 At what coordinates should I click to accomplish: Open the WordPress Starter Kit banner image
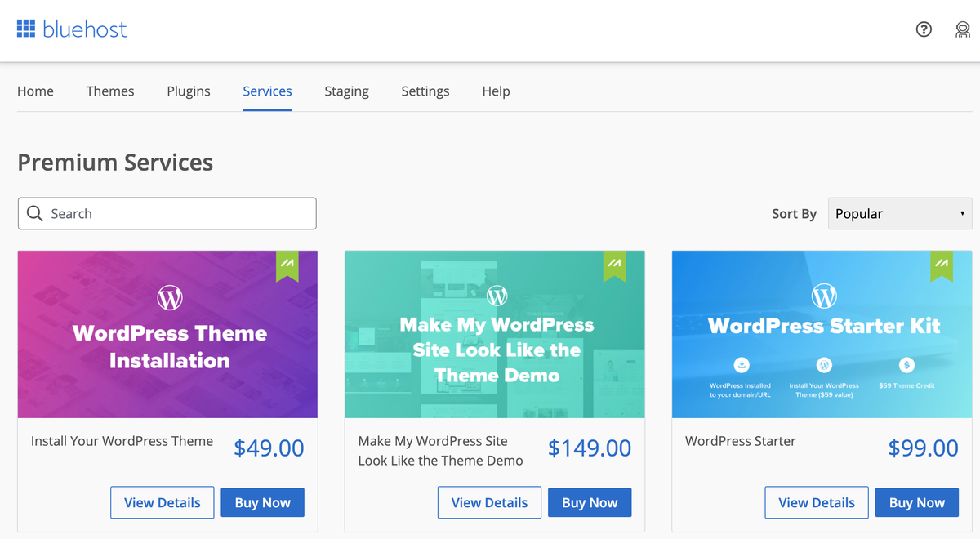pyautogui.click(x=822, y=334)
